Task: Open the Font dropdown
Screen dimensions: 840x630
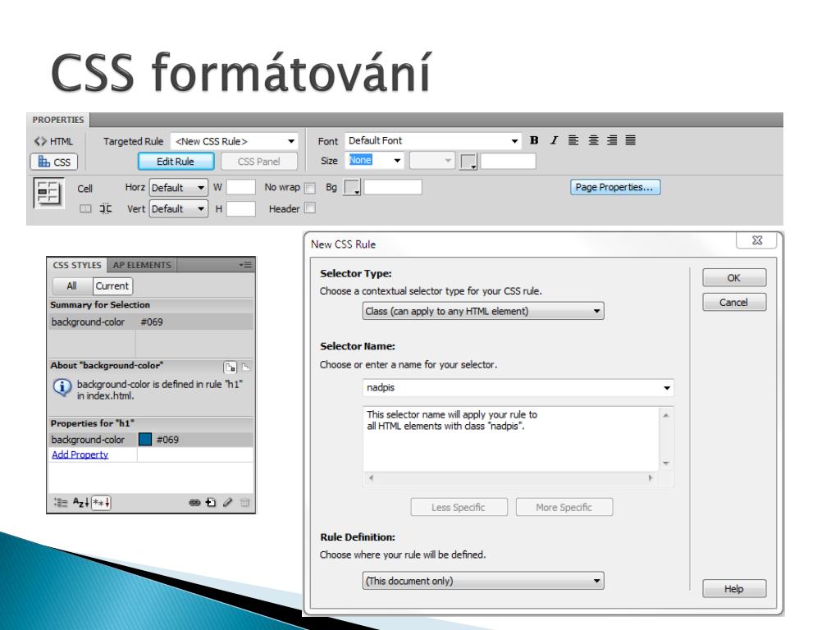Action: [432, 141]
